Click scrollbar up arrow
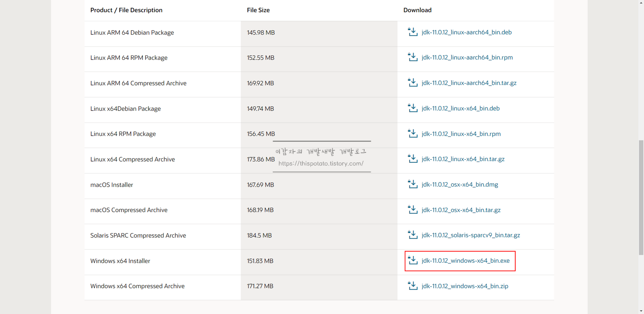Viewport: 644px width, 314px height. pyautogui.click(x=641, y=3)
